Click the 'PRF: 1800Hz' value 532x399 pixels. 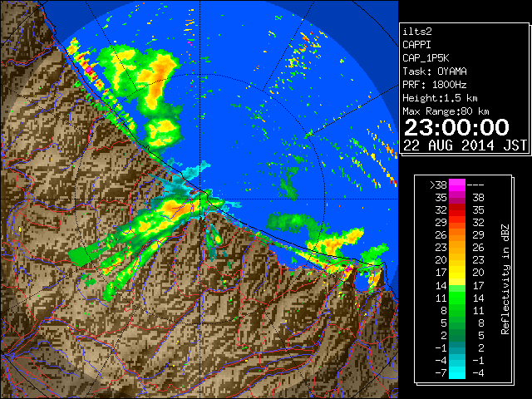435,85
